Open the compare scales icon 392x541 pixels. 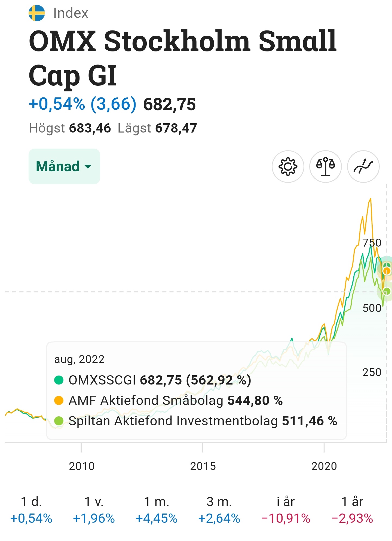(326, 166)
